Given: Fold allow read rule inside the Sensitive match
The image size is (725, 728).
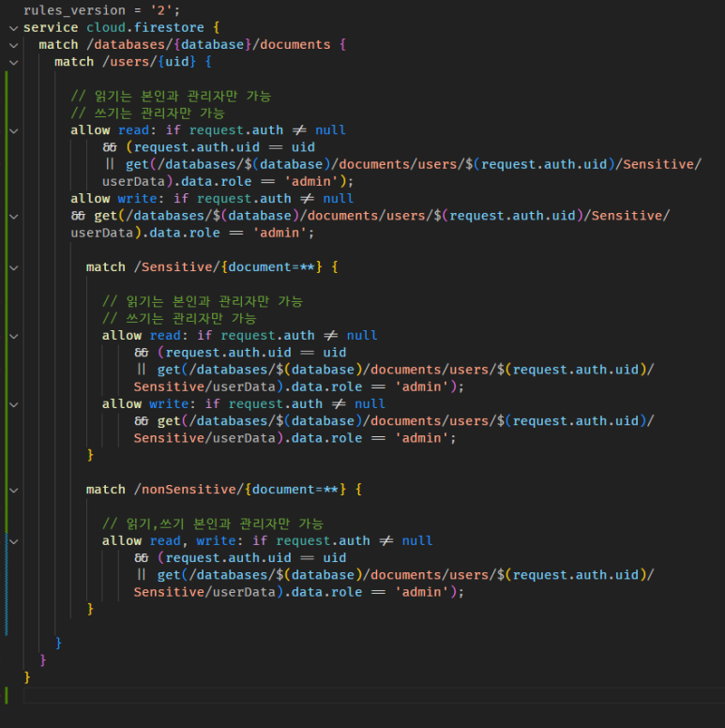Looking at the screenshot, I should coord(13,337).
